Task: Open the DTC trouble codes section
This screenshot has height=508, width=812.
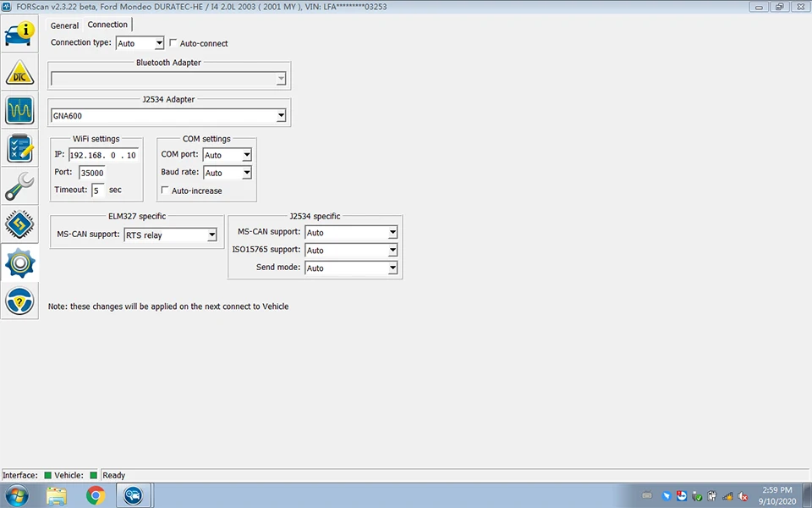Action: [19, 72]
